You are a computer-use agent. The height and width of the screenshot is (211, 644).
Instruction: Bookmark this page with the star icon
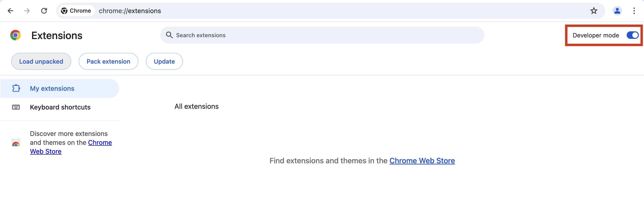pos(593,11)
